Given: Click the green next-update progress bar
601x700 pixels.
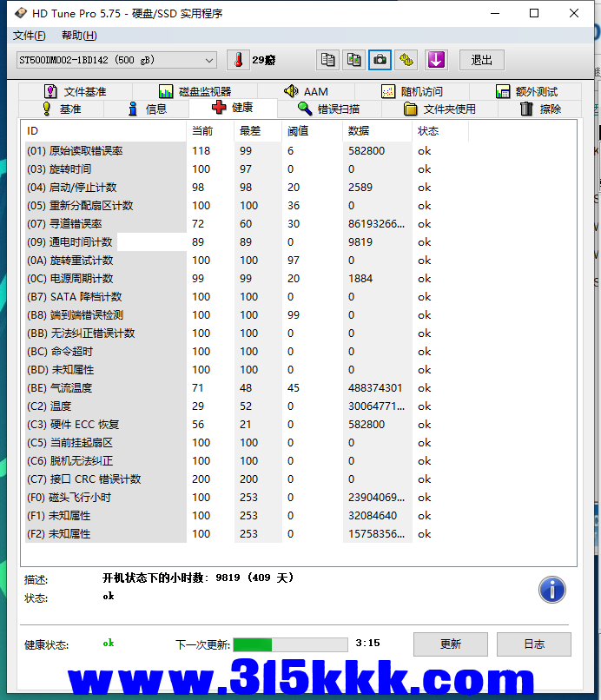Looking at the screenshot, I should 291,644.
